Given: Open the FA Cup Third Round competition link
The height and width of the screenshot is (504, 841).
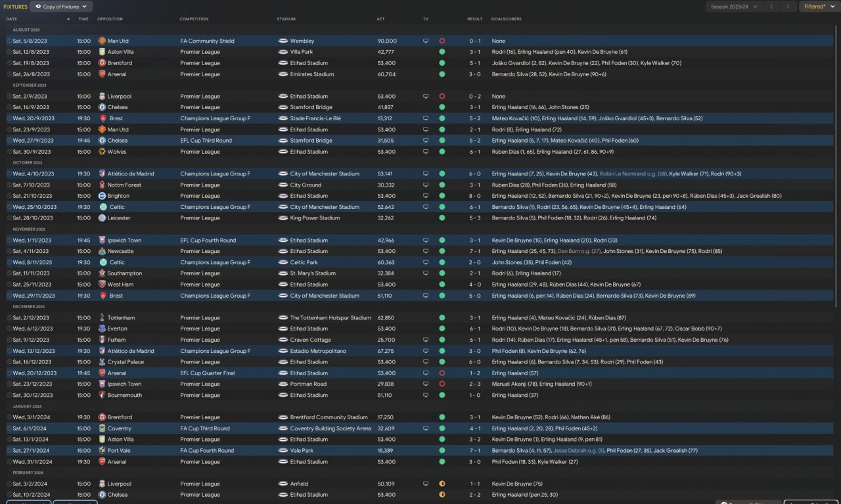Looking at the screenshot, I should [205, 428].
